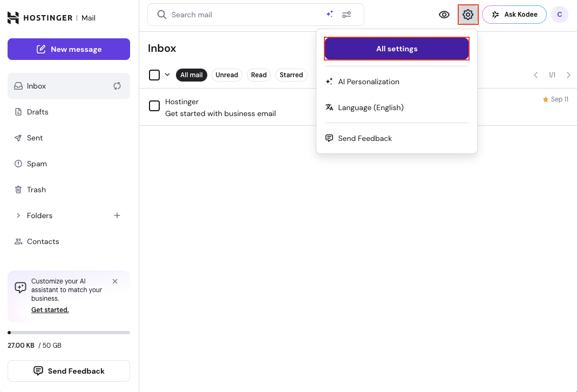The image size is (577, 392).
Task: Select the Hostinger email checkbox
Action: 154,106
